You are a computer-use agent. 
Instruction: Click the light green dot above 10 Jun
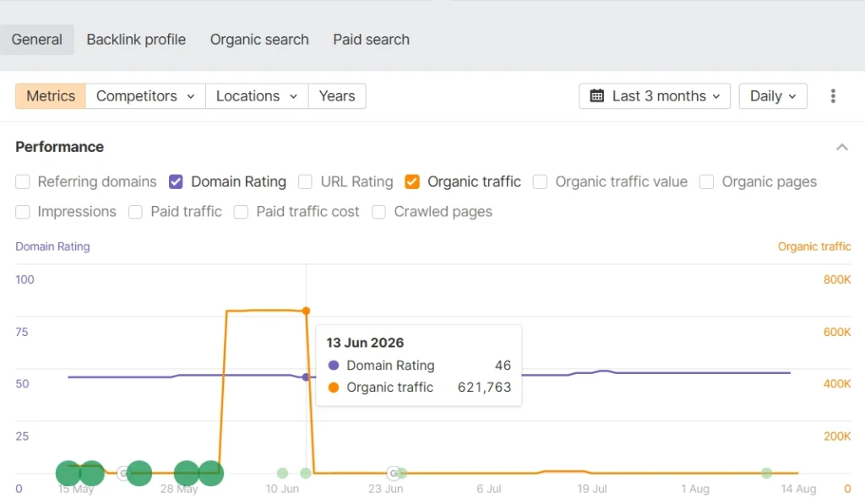tap(282, 473)
